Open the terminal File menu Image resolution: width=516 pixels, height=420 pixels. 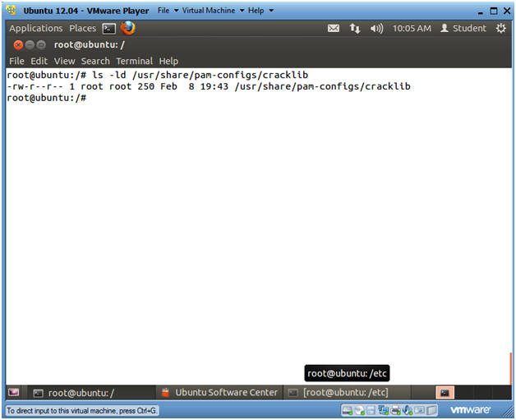tap(16, 61)
